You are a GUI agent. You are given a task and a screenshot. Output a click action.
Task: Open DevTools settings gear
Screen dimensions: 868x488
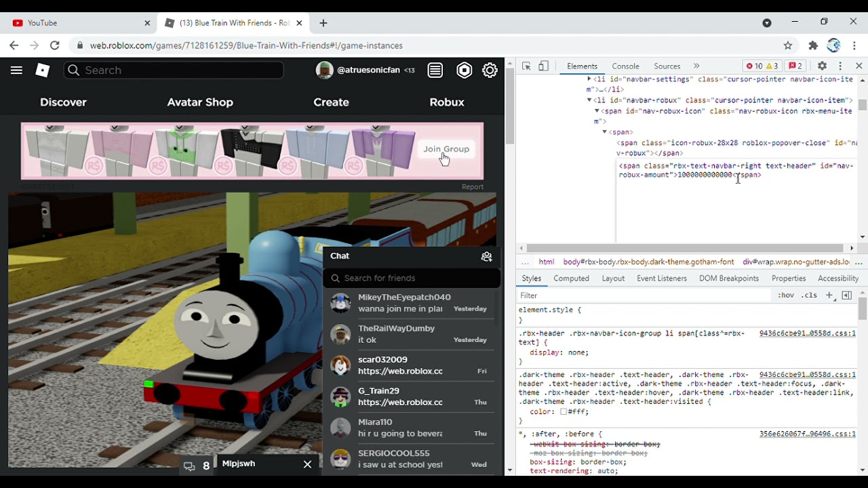pyautogui.click(x=822, y=66)
